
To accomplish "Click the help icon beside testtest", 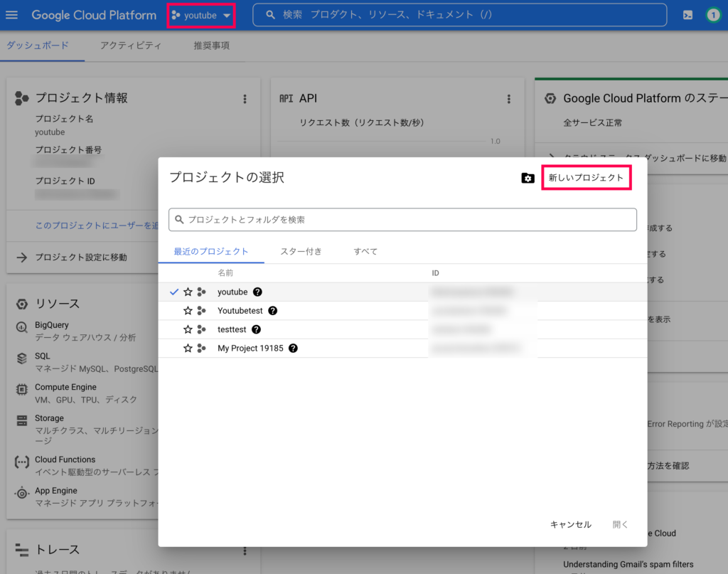I will coord(256,330).
